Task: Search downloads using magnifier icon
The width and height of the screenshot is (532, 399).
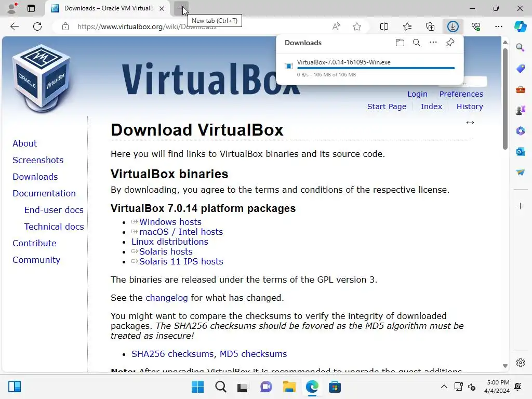Action: (417, 43)
